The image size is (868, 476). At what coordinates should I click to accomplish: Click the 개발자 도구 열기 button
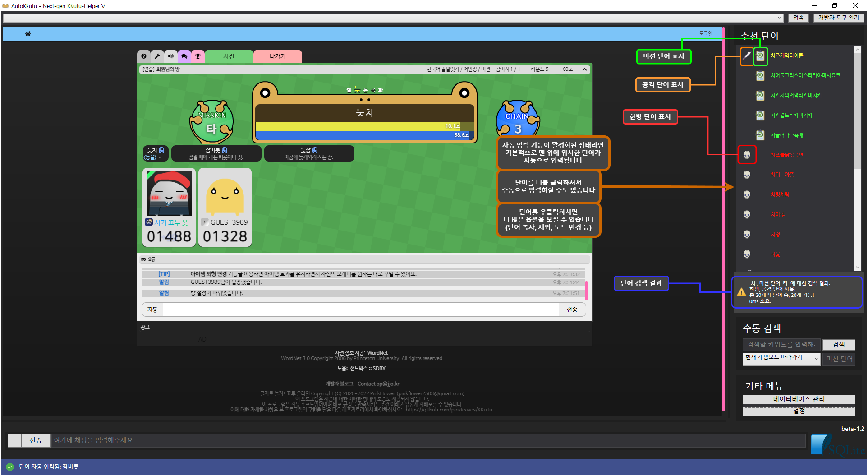[839, 18]
